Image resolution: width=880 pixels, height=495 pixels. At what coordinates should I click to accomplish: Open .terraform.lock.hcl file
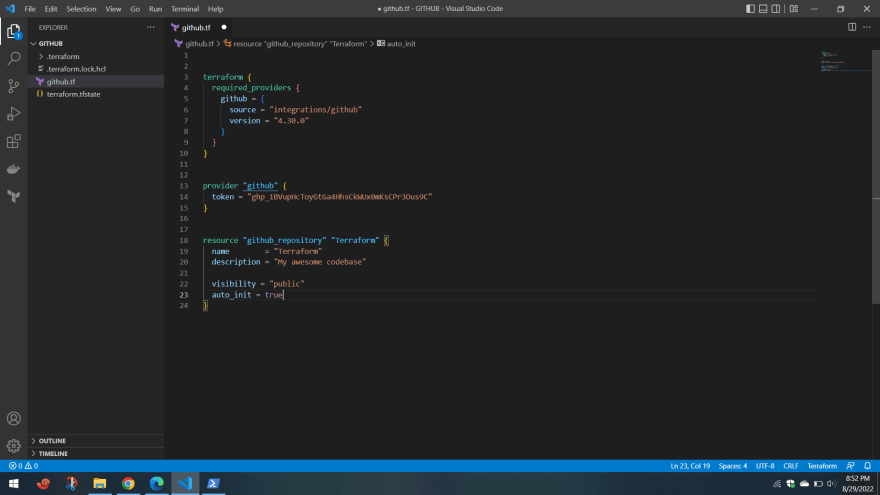coord(96,69)
